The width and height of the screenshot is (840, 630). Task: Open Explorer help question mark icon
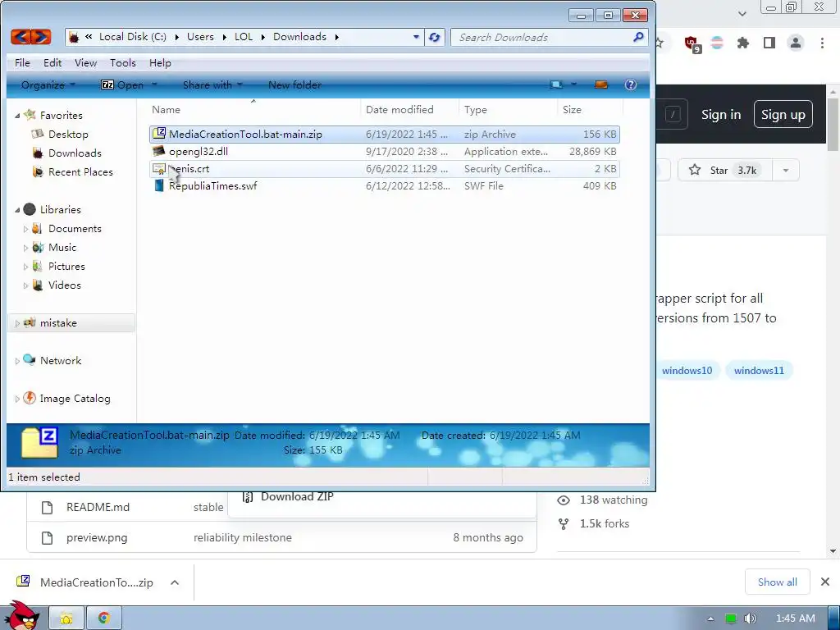click(x=631, y=84)
